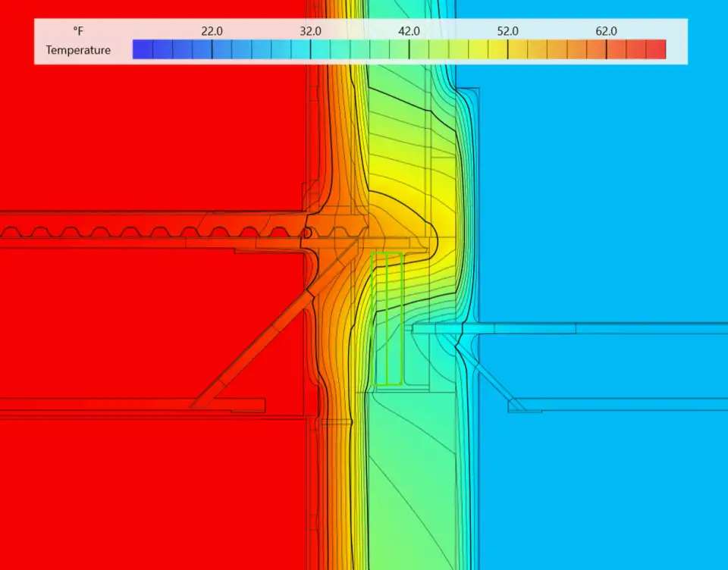Click the 52.0 legend tick label
This screenshot has width=728, height=570.
click(x=507, y=31)
